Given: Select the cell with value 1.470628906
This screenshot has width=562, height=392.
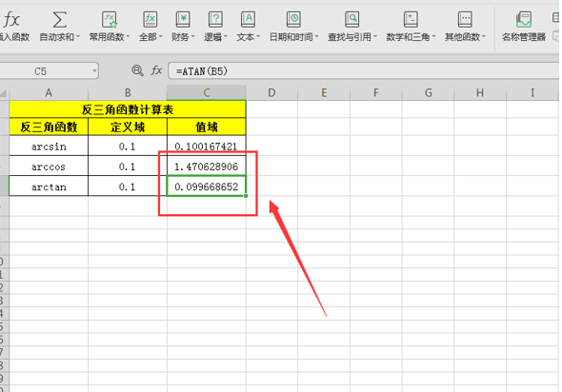Looking at the screenshot, I should pos(207,167).
